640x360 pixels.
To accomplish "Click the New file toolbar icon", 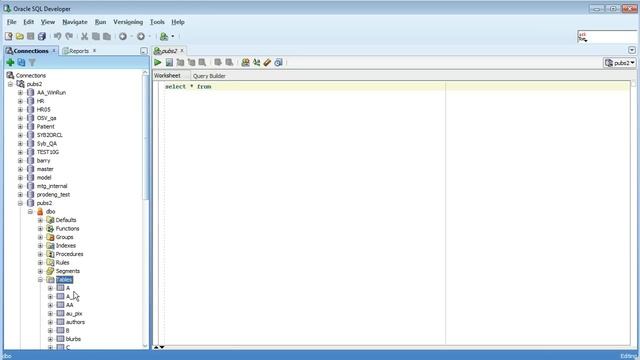I will click(x=9, y=36).
